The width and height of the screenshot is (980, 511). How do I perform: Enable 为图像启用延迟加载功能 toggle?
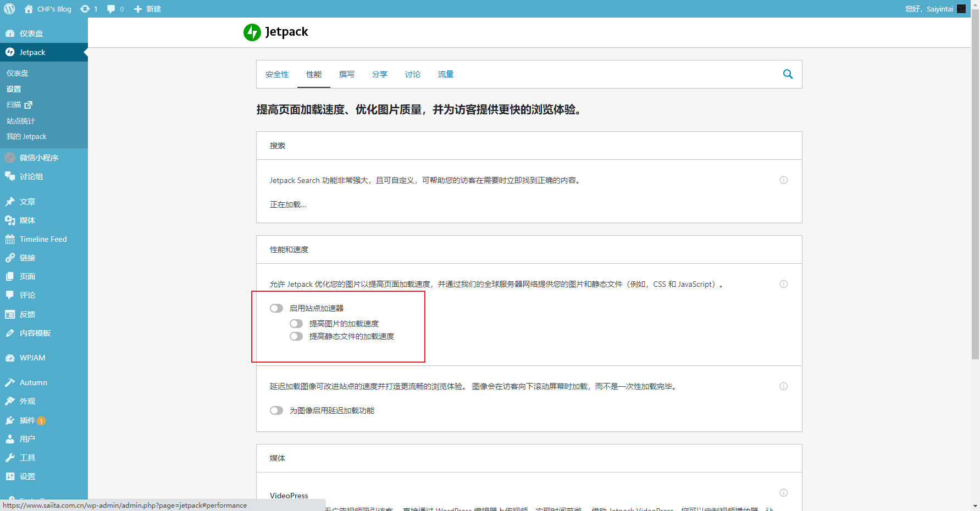(276, 410)
